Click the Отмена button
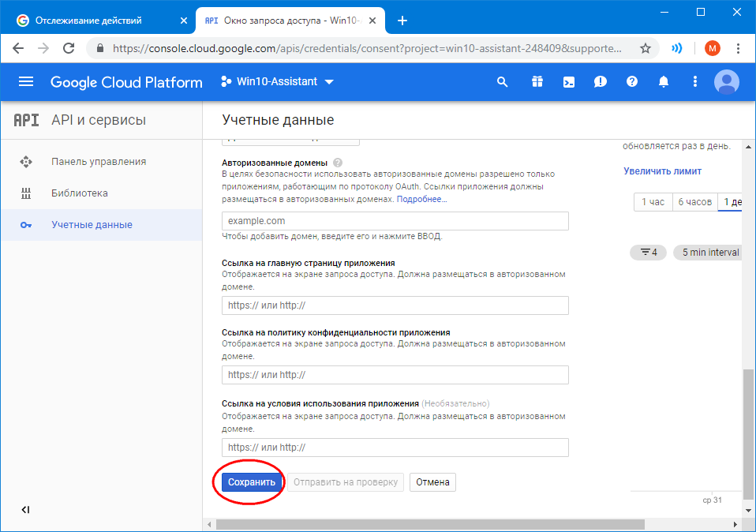The height and width of the screenshot is (532, 756). coord(432,482)
